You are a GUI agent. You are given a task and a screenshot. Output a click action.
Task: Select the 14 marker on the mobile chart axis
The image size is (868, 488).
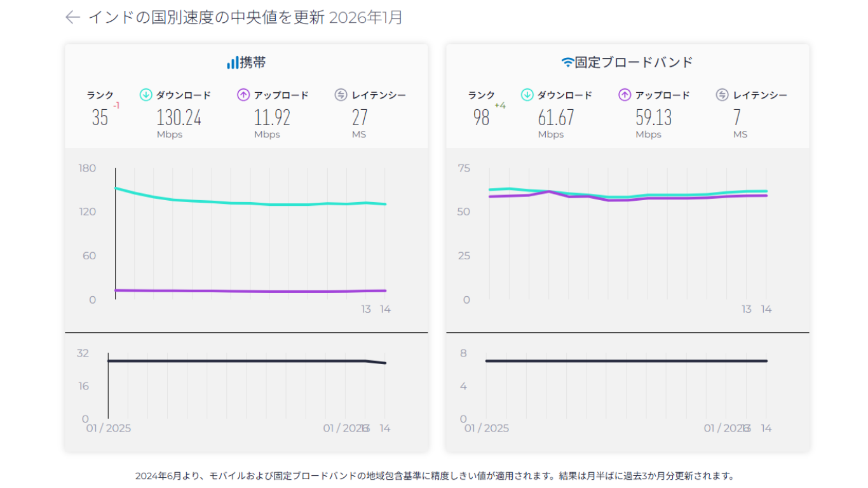(384, 309)
